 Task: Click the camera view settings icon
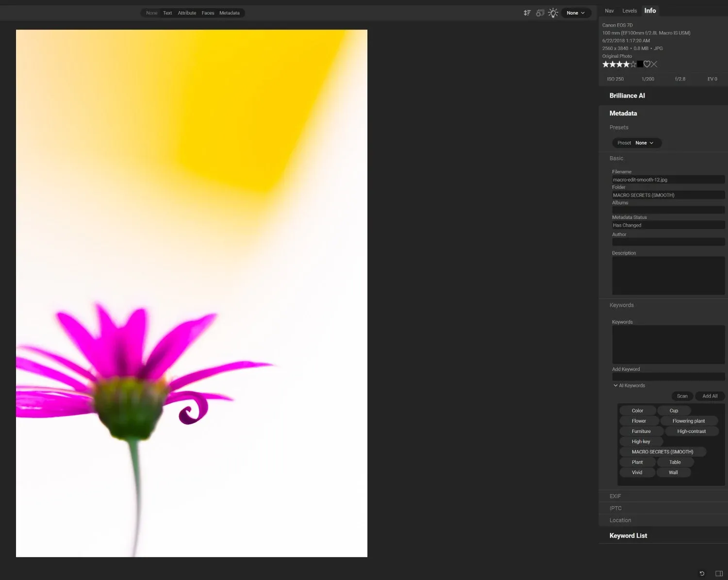540,13
